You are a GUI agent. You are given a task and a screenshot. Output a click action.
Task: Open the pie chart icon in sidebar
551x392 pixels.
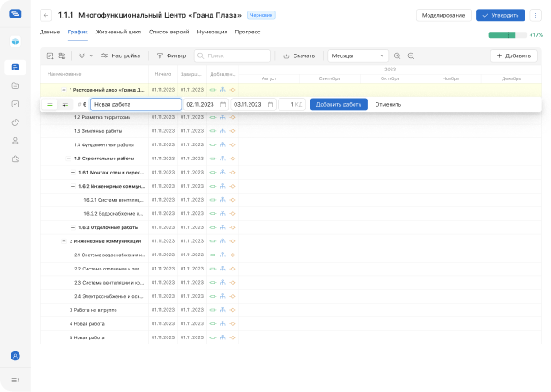(x=15, y=122)
